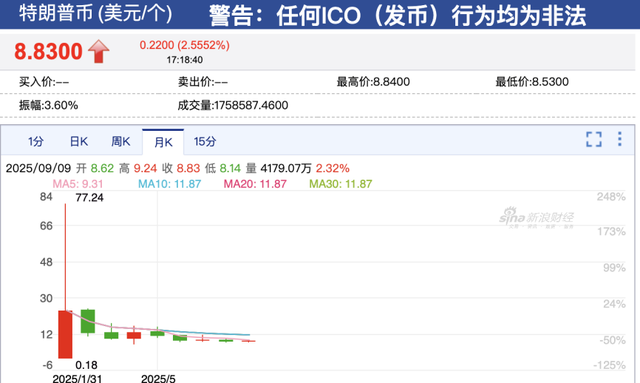Open the three-dot more options menu
Screen dimensions: 640x383
[620, 139]
